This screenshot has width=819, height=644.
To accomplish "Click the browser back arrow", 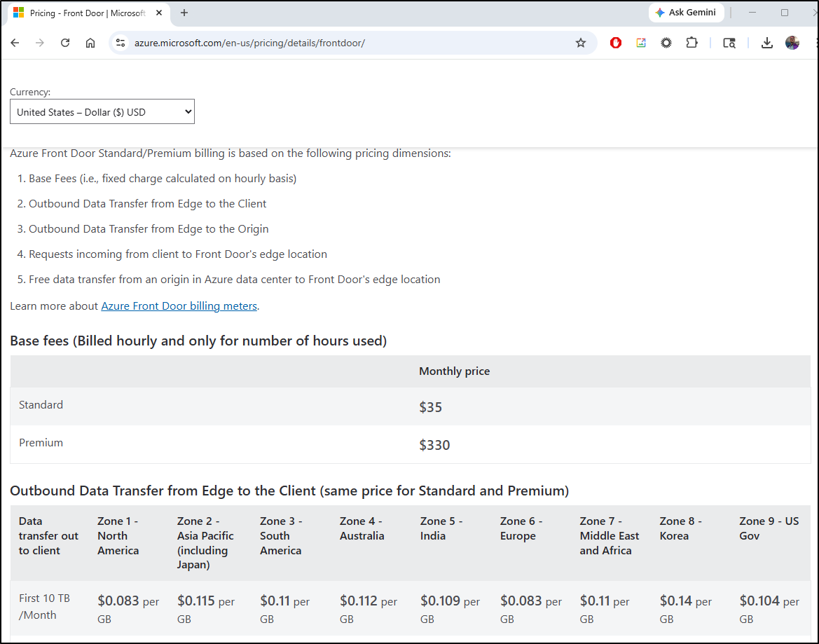I will (15, 43).
